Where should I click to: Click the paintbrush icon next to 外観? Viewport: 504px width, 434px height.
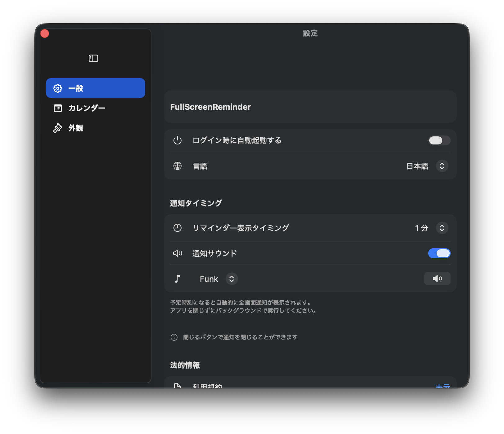(57, 128)
